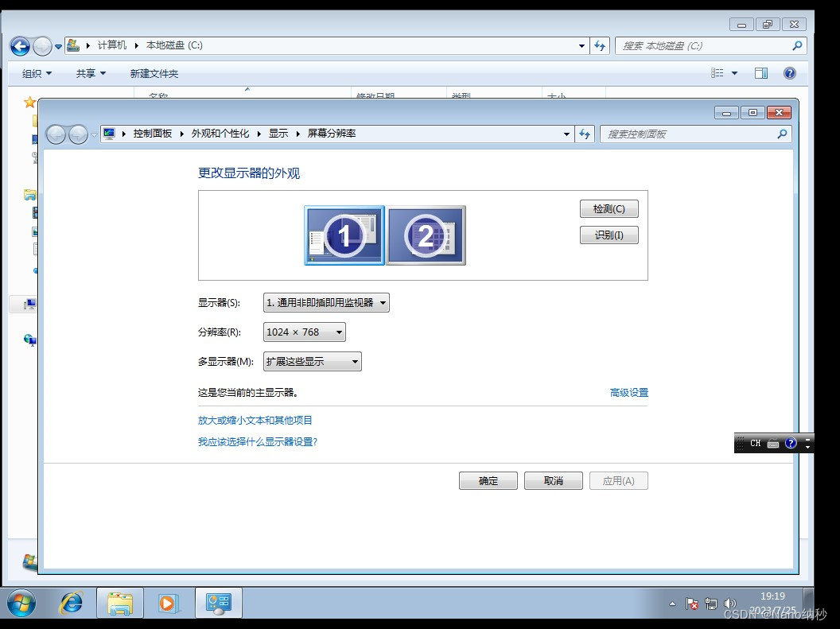Open the 共享 menu in Explorer
The height and width of the screenshot is (629, 840).
91,73
